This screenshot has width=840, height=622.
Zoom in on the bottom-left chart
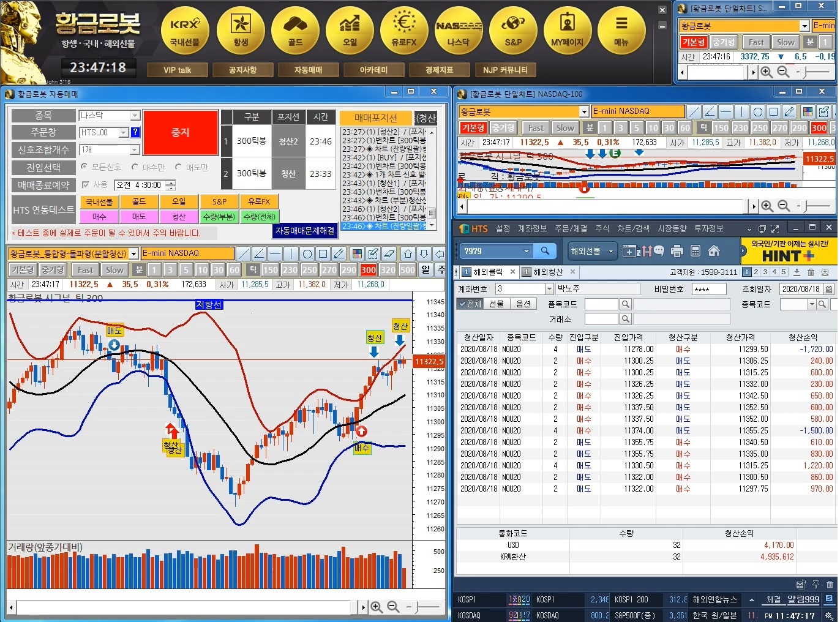[377, 607]
